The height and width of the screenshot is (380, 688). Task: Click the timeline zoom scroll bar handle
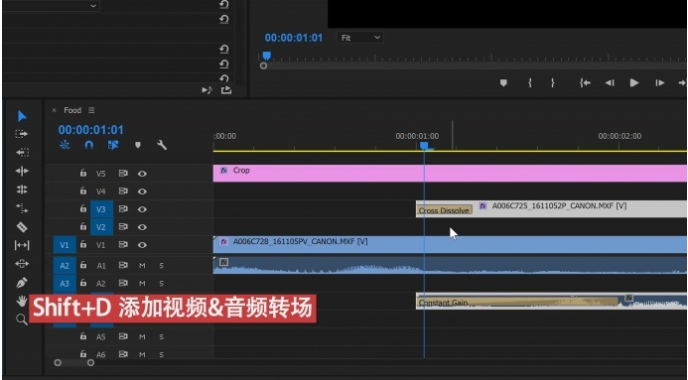[x=74, y=363]
